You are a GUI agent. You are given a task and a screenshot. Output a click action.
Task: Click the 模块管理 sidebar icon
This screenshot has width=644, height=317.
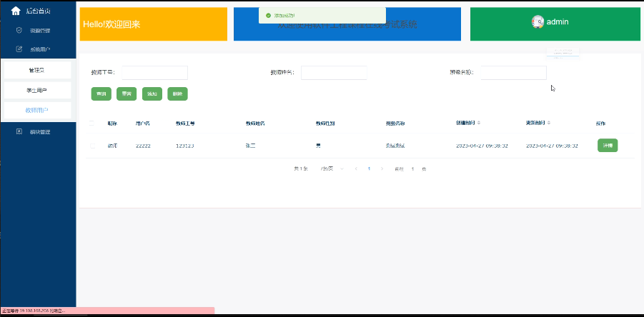[x=19, y=131]
